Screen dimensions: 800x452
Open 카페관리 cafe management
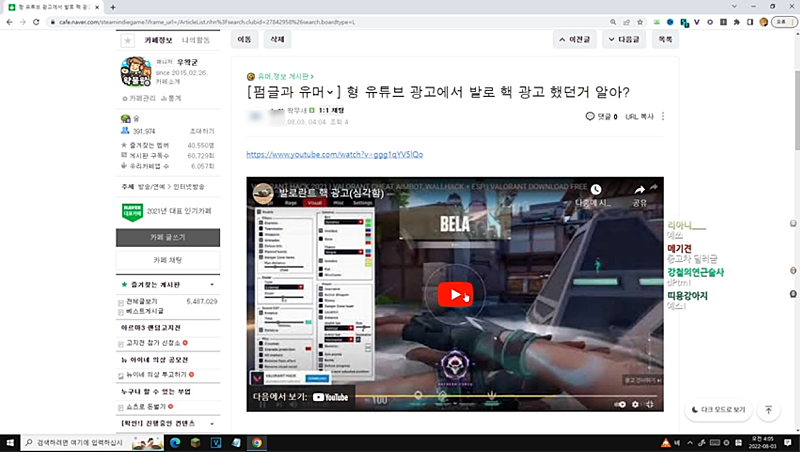click(139, 98)
